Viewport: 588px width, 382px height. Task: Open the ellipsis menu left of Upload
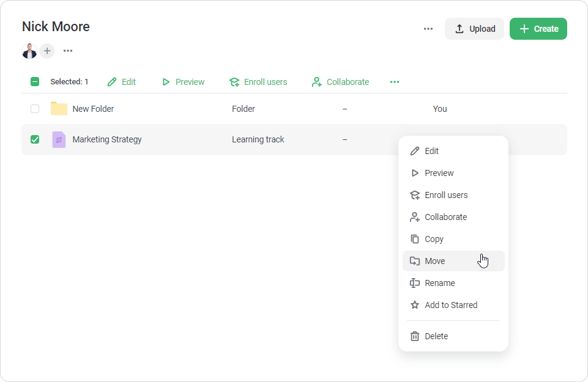tap(428, 29)
